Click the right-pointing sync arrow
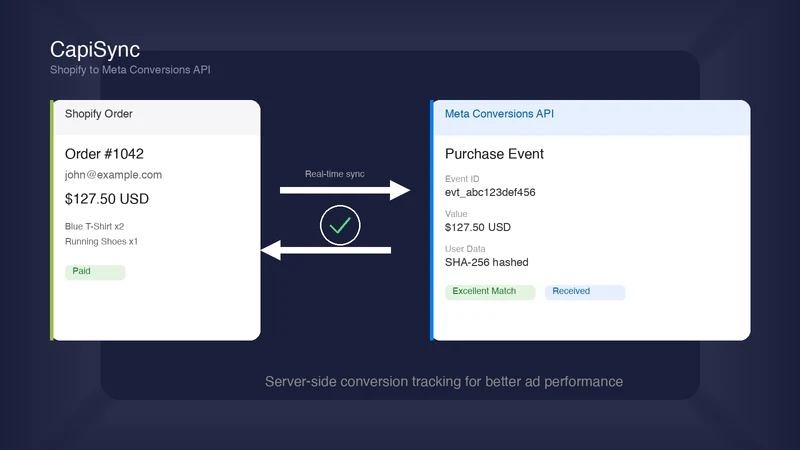Viewport: 800px width, 450px height. (345, 190)
